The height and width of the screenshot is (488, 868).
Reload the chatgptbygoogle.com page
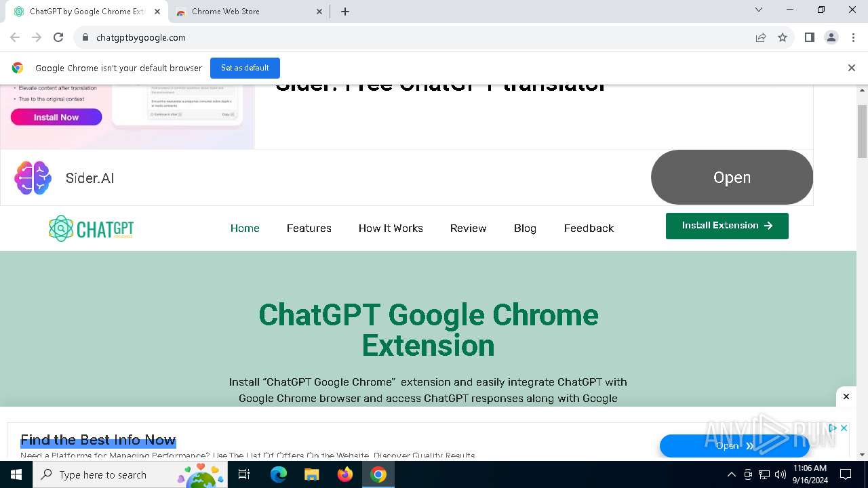click(x=58, y=37)
